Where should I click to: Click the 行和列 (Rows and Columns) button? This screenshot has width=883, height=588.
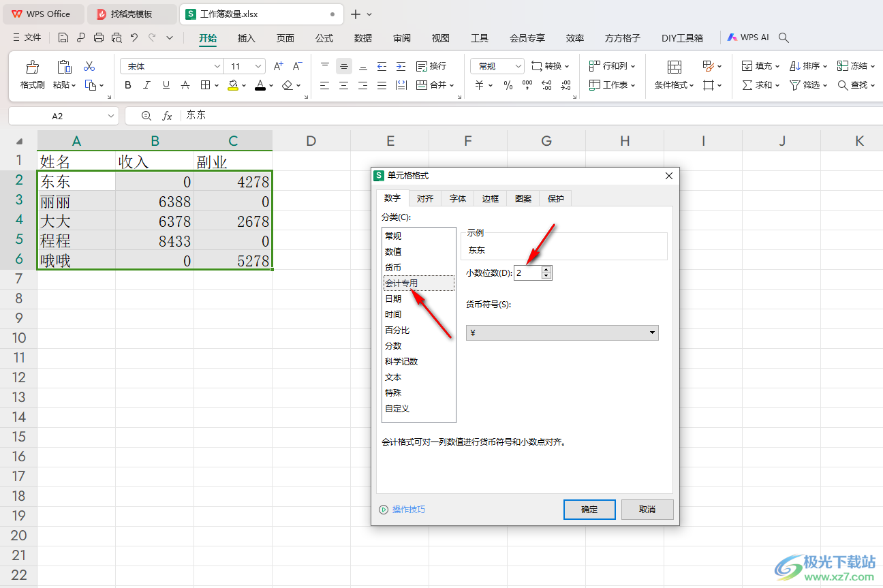pyautogui.click(x=612, y=66)
